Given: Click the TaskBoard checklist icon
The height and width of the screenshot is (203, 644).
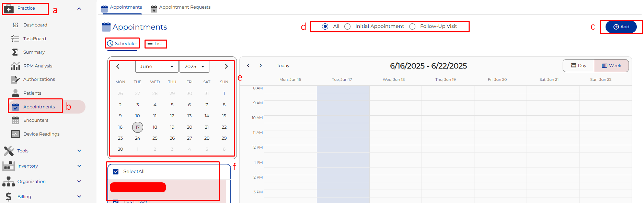Looking at the screenshot, I should coord(15,39).
